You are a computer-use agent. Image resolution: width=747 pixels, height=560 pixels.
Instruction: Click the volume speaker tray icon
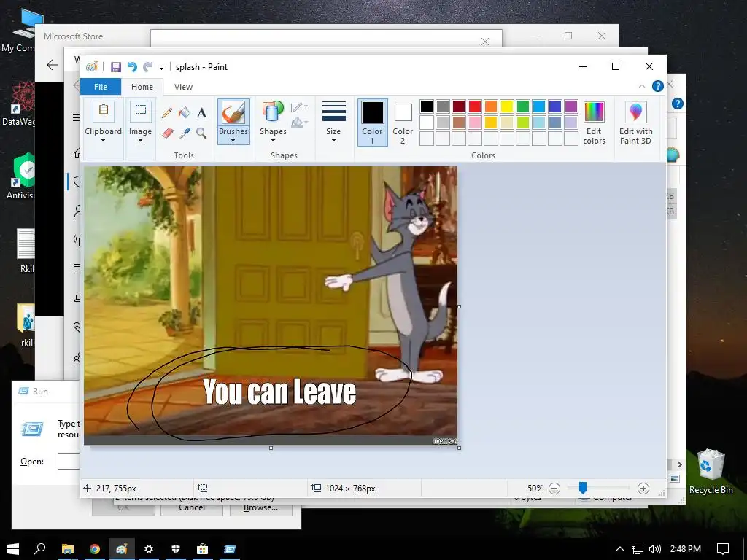coord(655,549)
